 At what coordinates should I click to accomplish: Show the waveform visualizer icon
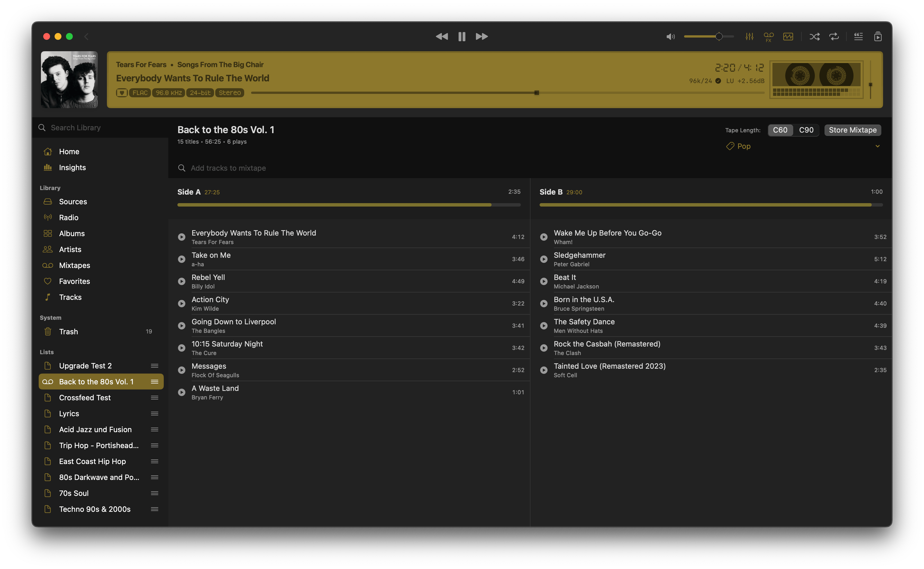coord(788,36)
